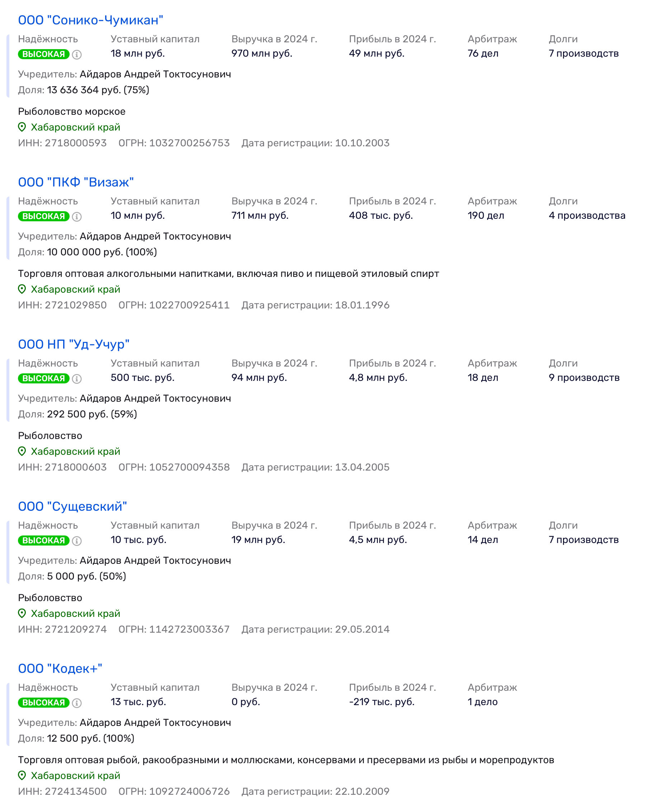Open the ООО "Сонико-Чумикан" company link

coord(90,20)
